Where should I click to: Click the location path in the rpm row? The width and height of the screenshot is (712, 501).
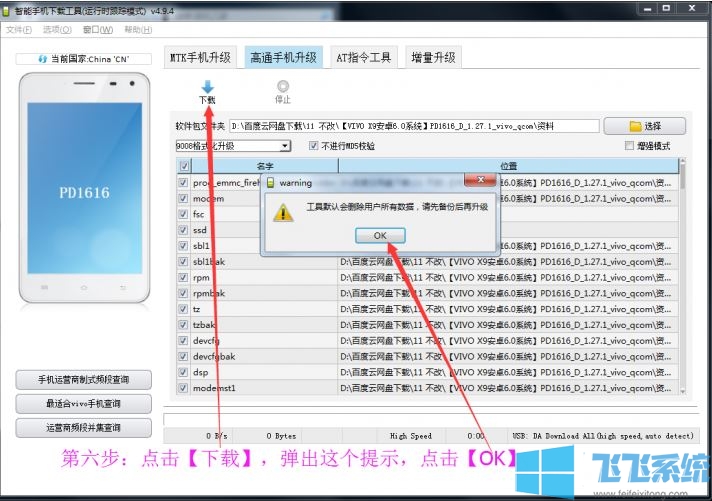505,278
